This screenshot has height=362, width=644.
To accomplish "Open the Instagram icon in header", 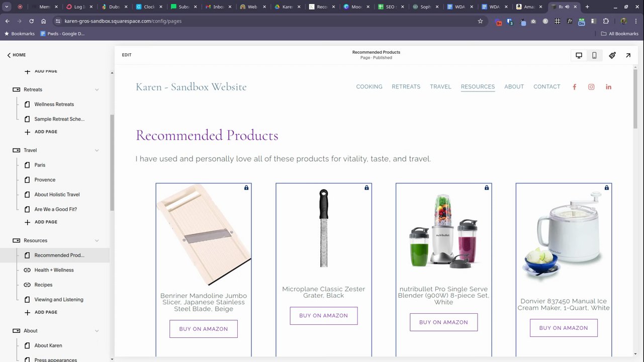I will (x=591, y=87).
